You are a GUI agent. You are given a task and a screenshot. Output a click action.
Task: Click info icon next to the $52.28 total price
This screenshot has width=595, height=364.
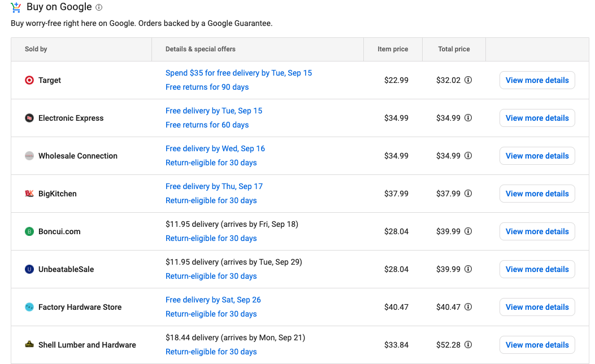click(x=468, y=345)
